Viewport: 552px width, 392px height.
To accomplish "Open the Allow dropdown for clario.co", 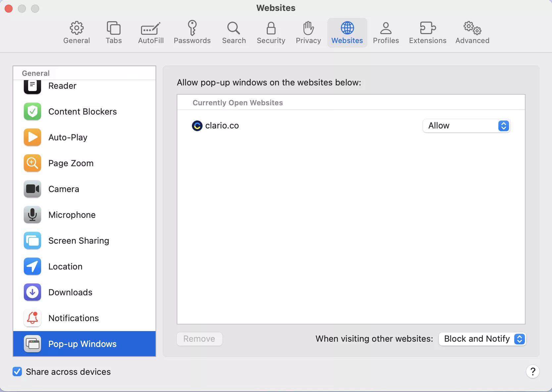I will 466,126.
